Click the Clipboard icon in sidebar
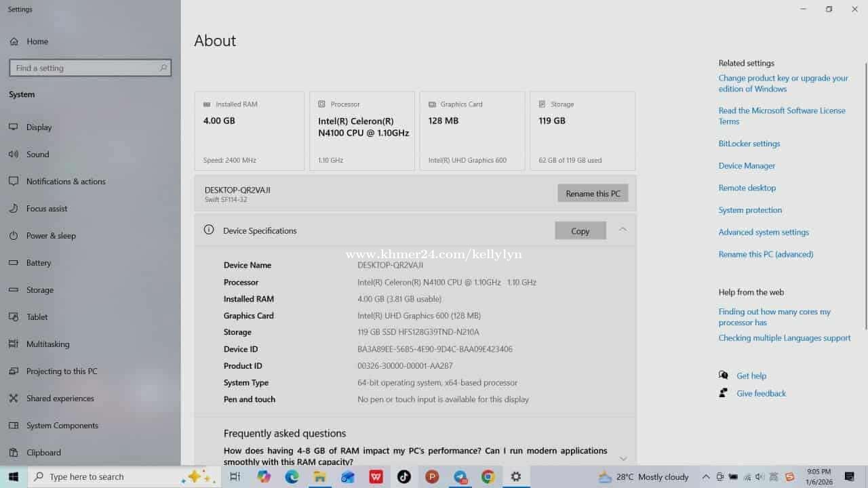The width and height of the screenshot is (868, 488). (x=14, y=453)
